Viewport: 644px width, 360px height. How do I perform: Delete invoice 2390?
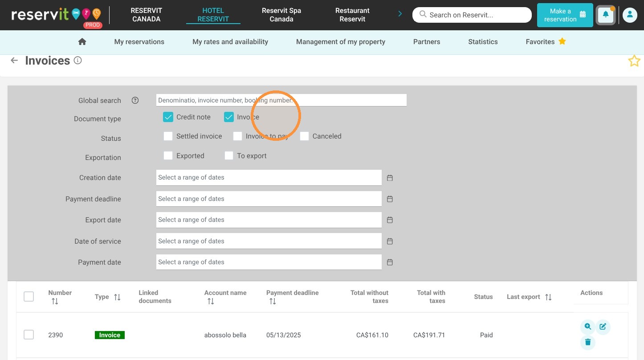tap(588, 342)
